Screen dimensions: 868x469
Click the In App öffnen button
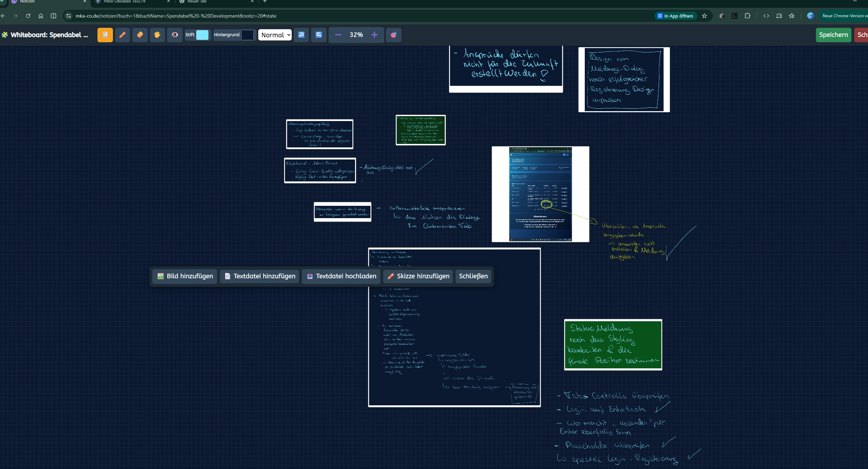pos(676,16)
